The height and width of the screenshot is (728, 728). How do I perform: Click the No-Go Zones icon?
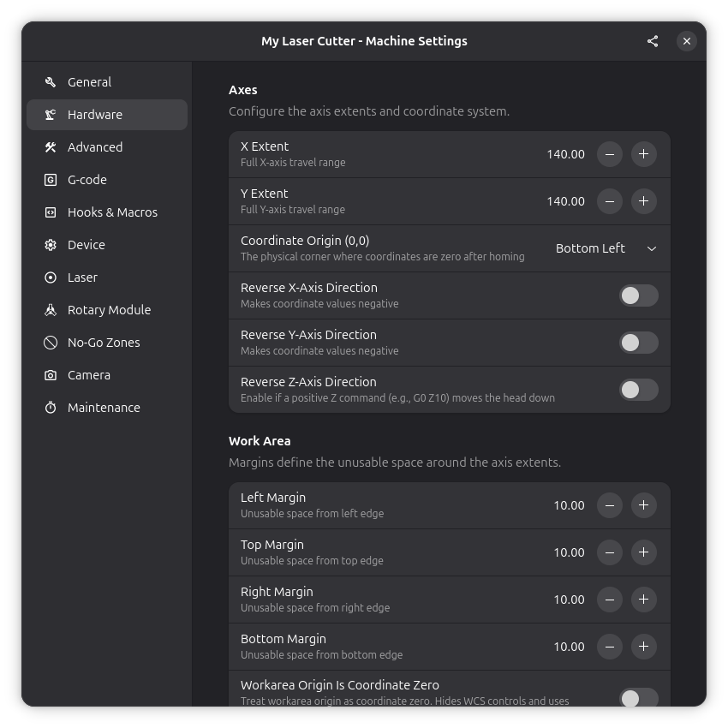click(x=51, y=343)
